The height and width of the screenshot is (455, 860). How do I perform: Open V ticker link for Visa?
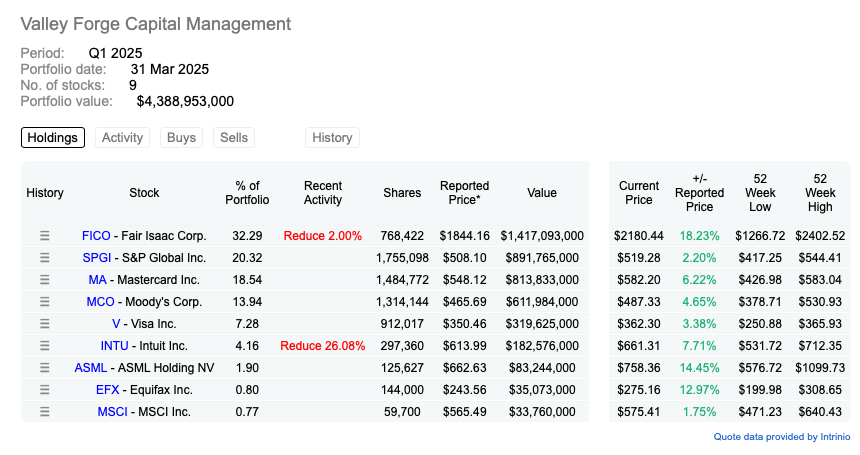point(116,323)
